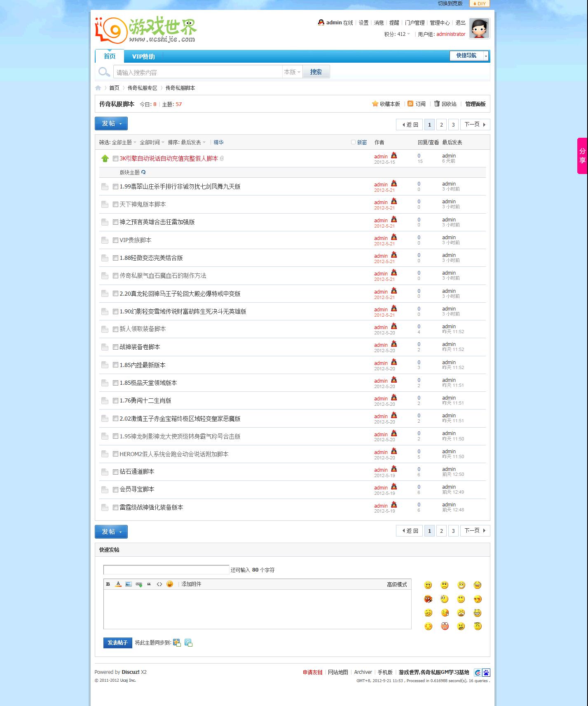
Task: Open the 全部时间 time filter dropdown
Action: point(152,142)
